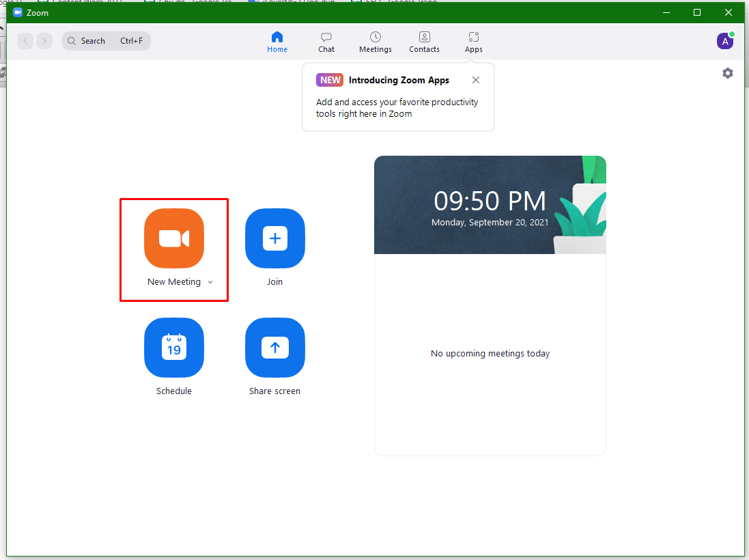Minimize the Zoom window
The image size is (749, 560).
tap(666, 12)
